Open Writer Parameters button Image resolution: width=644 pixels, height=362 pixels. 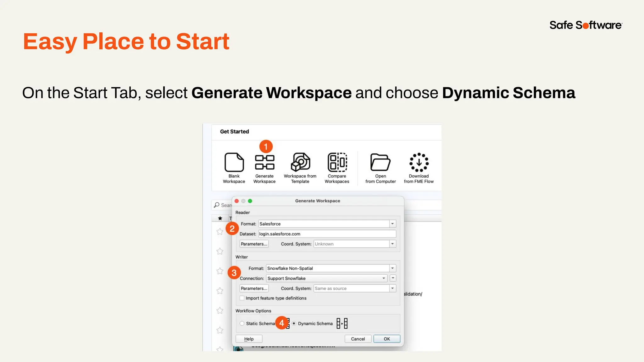click(254, 288)
